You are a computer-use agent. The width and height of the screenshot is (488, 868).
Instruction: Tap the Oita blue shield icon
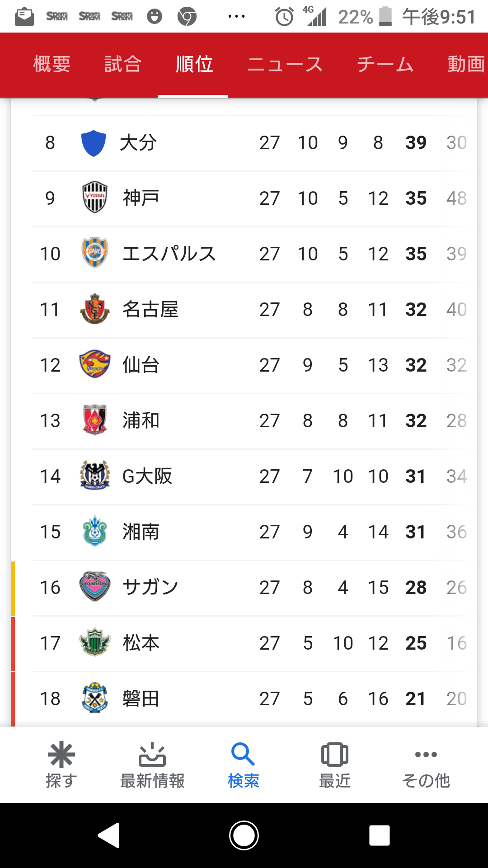pos(94,143)
